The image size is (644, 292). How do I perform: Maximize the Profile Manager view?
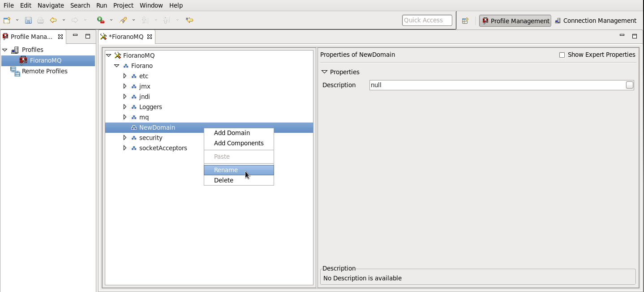[88, 36]
